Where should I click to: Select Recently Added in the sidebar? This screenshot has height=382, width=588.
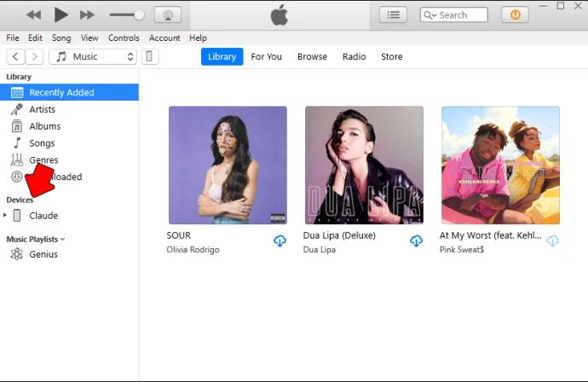(x=69, y=92)
